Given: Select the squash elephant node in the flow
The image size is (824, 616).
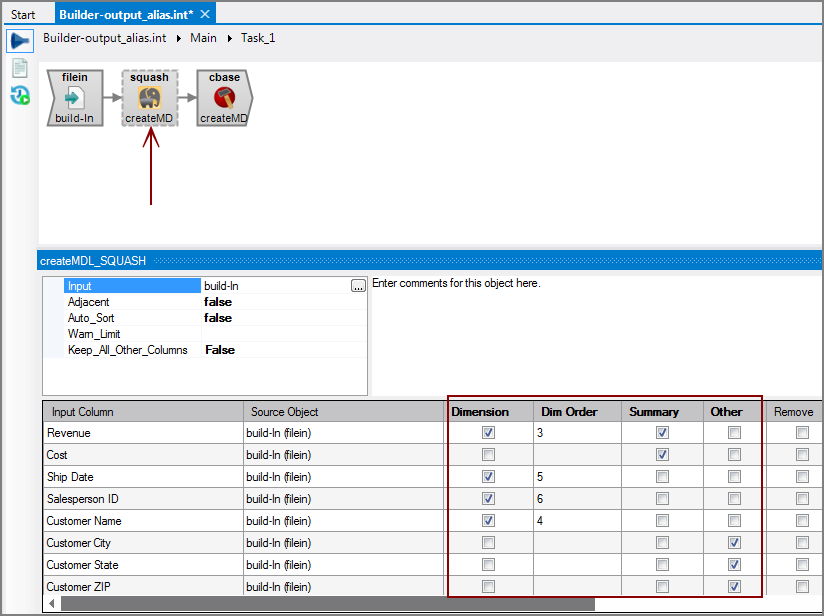Looking at the screenshot, I should pos(149,98).
